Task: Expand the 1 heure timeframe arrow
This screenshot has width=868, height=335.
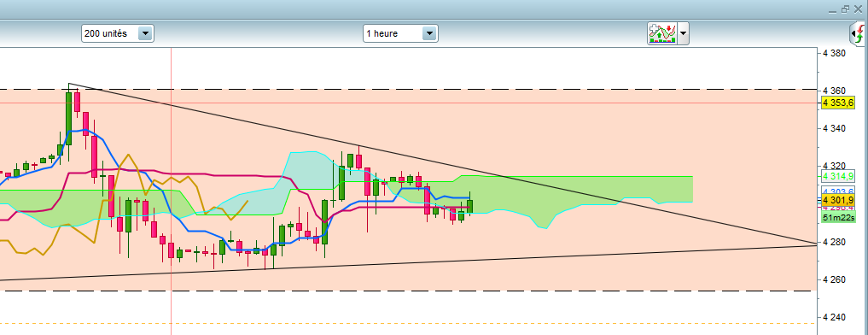Action: [x=429, y=33]
